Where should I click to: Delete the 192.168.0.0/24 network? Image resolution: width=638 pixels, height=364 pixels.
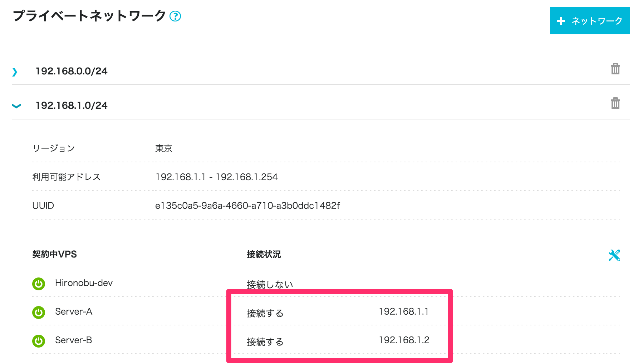pos(616,69)
